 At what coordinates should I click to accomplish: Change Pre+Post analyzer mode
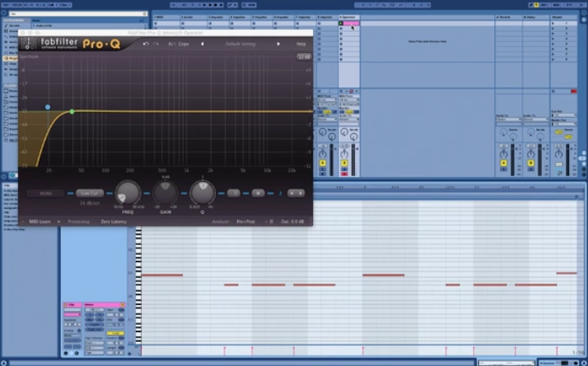pos(246,222)
